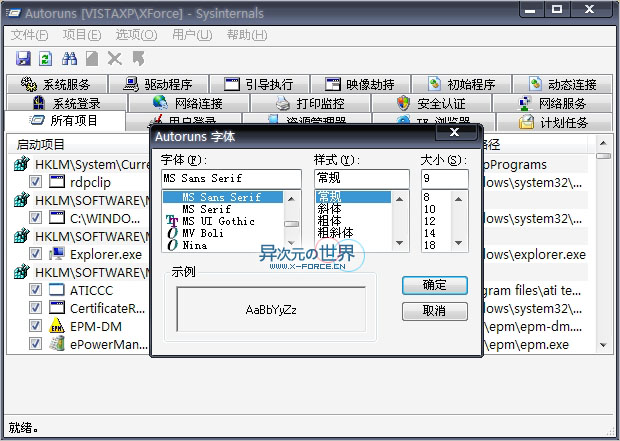Switch to the 计划任务 tab
Viewport: 620px width, 441px height.
coord(554,122)
